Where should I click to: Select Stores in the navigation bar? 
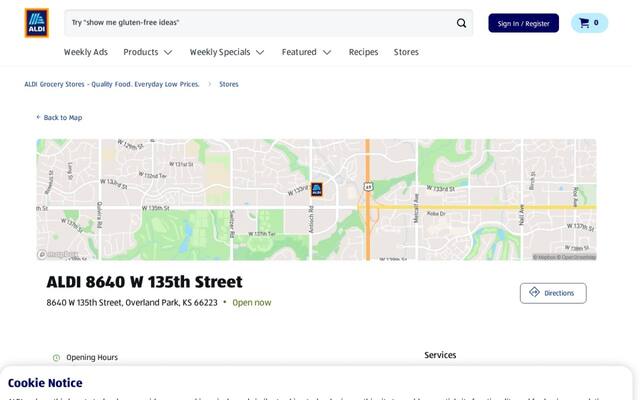(x=406, y=52)
